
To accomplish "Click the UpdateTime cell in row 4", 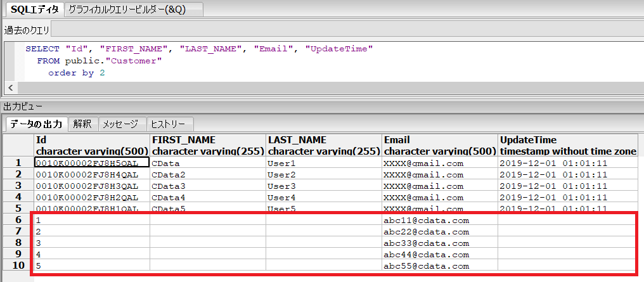I will [569, 197].
